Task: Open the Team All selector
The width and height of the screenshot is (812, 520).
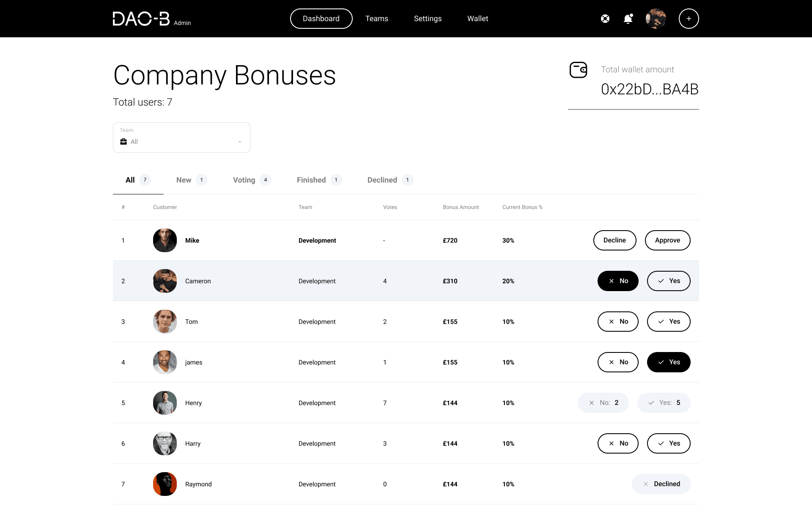Action: point(181,138)
